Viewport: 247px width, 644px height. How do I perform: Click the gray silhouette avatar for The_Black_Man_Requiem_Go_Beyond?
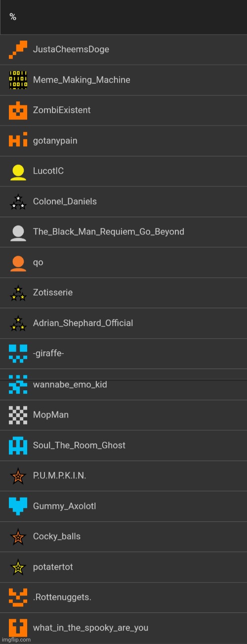point(18,232)
